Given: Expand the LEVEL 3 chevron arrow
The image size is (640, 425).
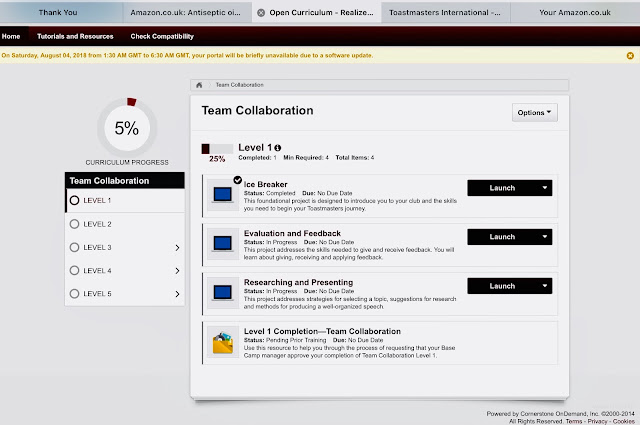Looking at the screenshot, I should click(177, 247).
